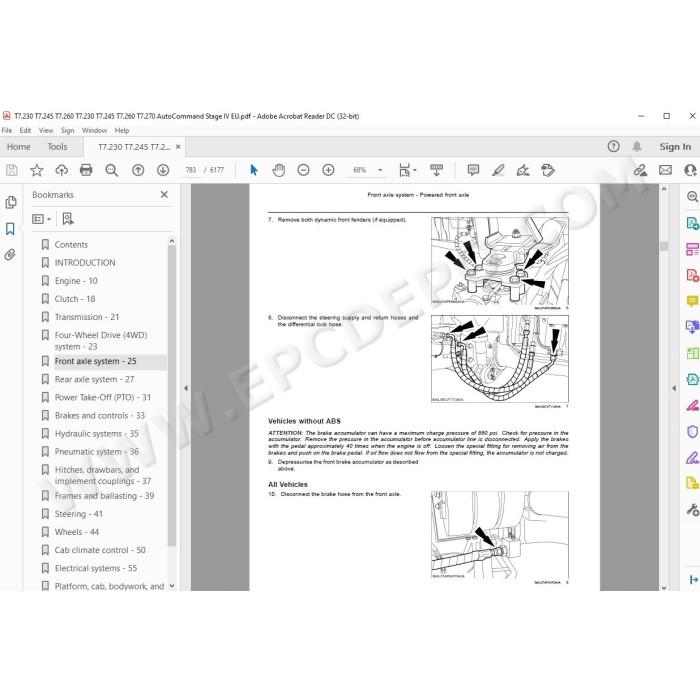Zoom out with minus icon
The image size is (700, 700).
(304, 170)
